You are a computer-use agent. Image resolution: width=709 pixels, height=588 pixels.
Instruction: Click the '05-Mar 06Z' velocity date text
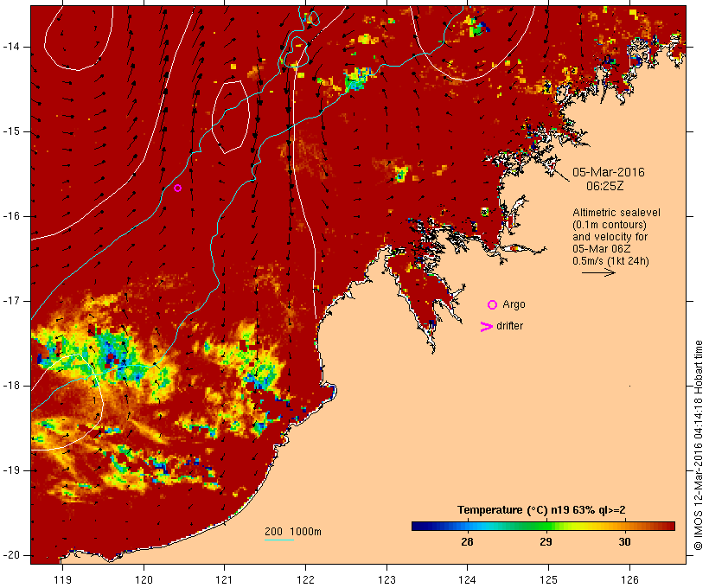[x=602, y=249]
